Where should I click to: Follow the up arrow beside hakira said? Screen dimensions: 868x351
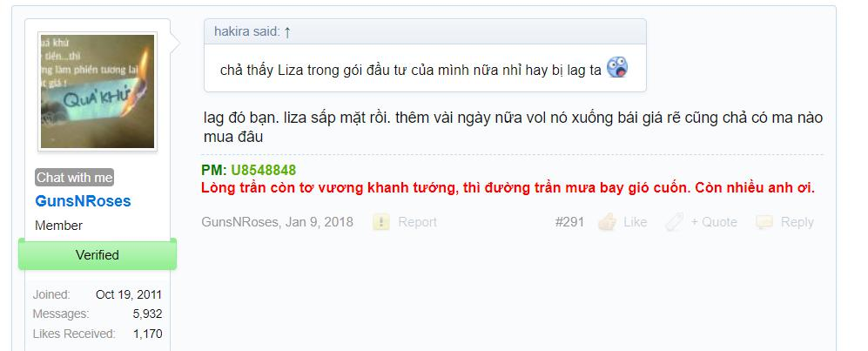click(286, 32)
